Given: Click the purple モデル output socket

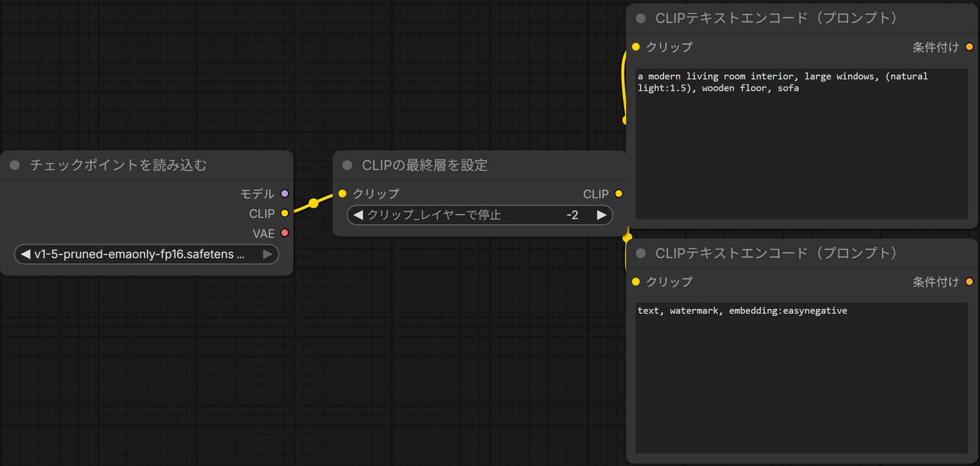Looking at the screenshot, I should (x=285, y=194).
